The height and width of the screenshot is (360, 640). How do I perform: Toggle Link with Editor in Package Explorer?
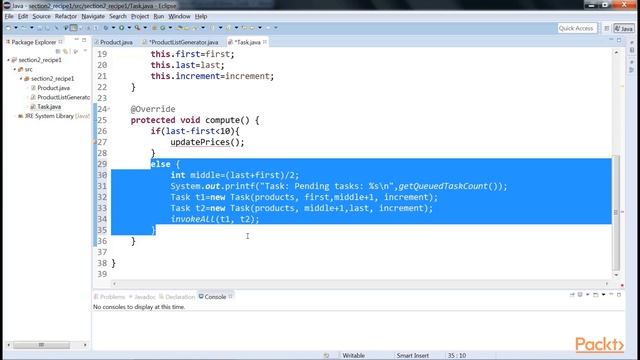[65, 51]
